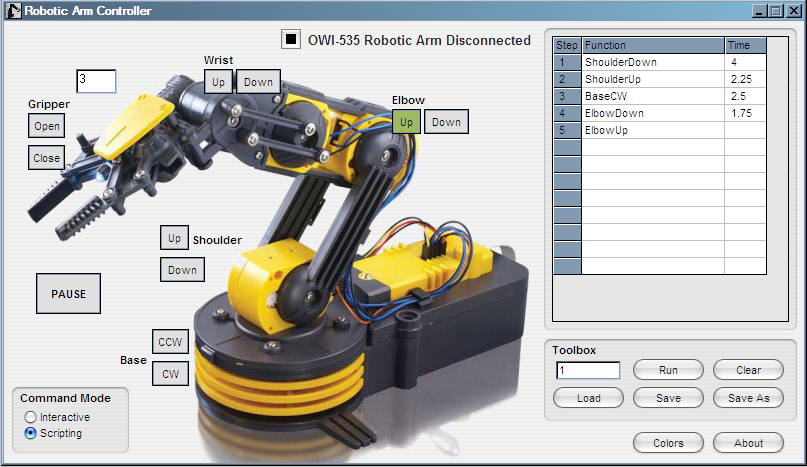Select Interactive command mode
This screenshot has height=467, width=807.
click(x=31, y=417)
